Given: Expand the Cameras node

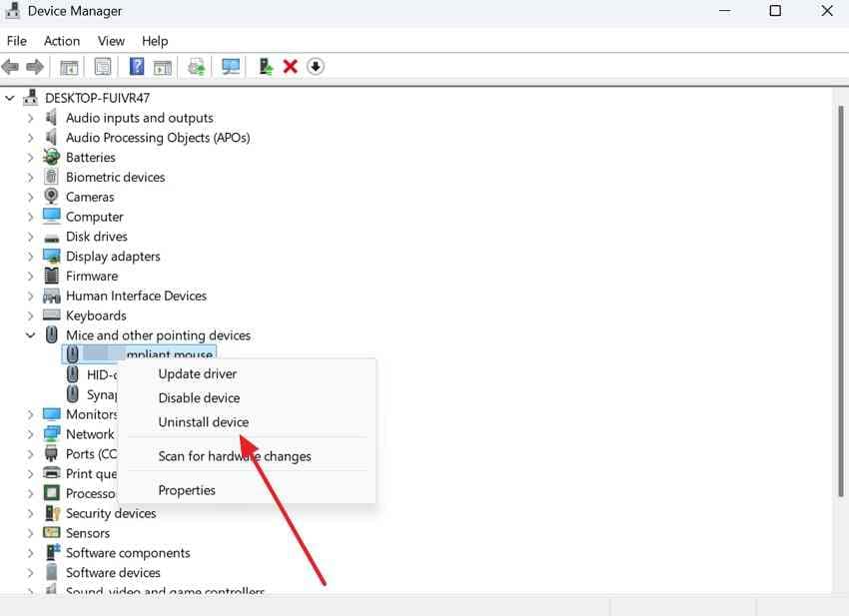Looking at the screenshot, I should pos(30,197).
